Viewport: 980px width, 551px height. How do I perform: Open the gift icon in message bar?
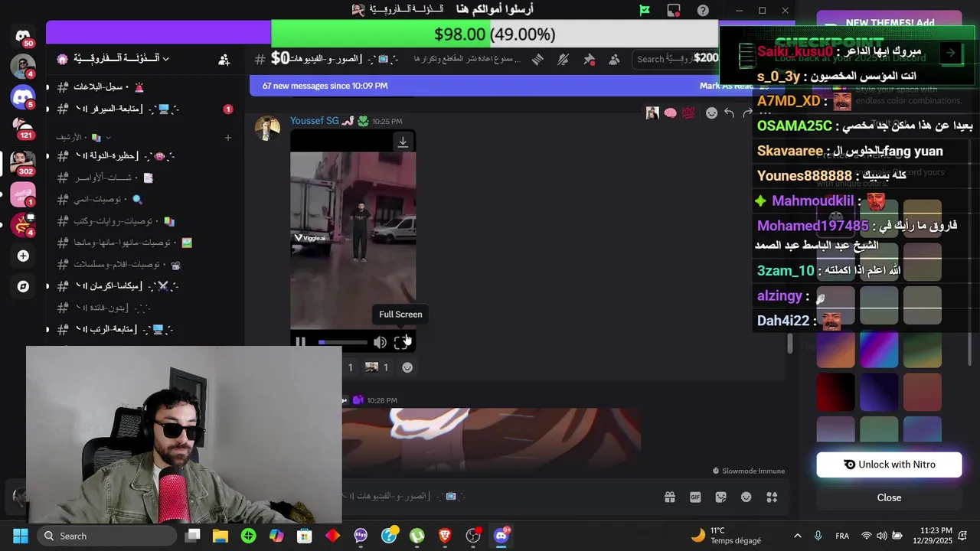pyautogui.click(x=670, y=497)
